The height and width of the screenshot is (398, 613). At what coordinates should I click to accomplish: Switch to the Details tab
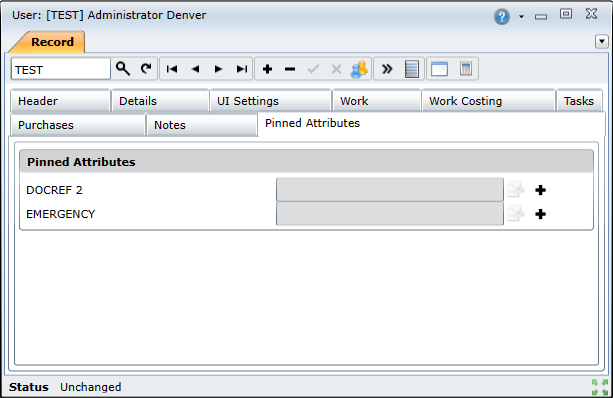click(160, 101)
